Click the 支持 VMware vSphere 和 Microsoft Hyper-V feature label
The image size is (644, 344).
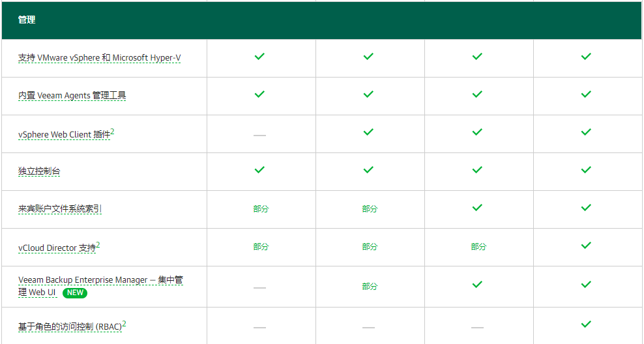coord(99,58)
